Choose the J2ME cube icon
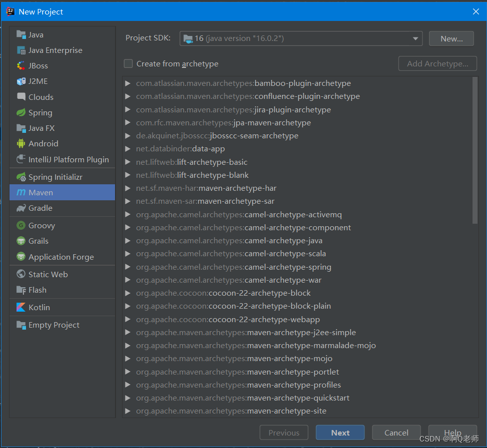 [21, 81]
